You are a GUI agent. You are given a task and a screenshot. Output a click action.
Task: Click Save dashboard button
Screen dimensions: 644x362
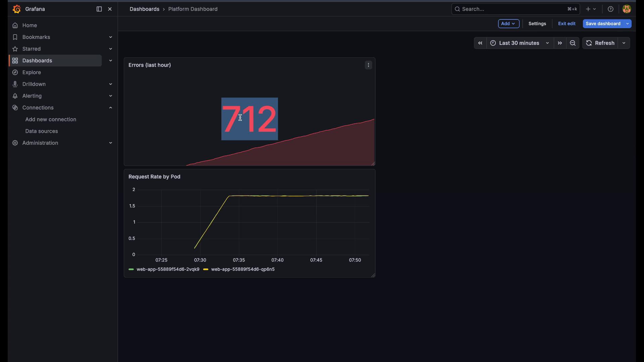pyautogui.click(x=603, y=23)
